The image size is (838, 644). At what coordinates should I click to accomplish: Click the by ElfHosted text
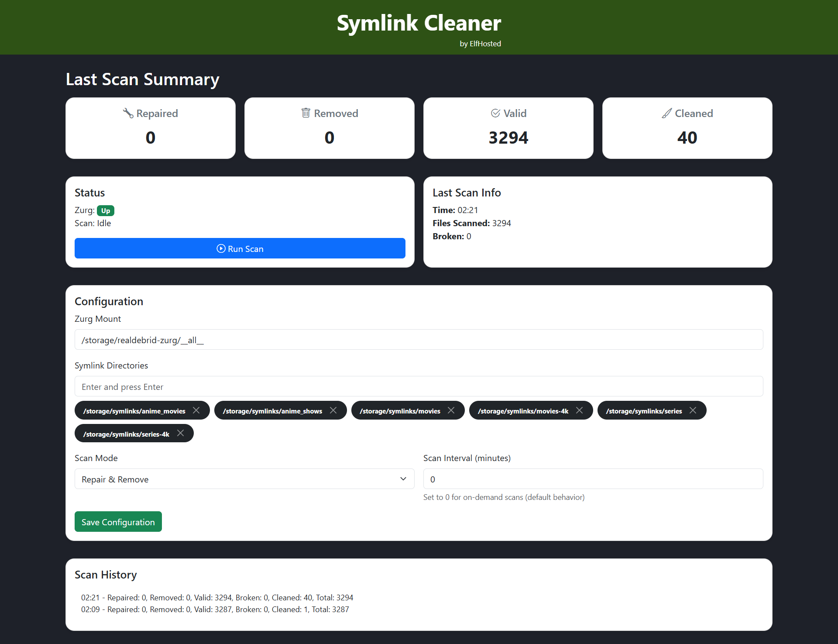click(x=480, y=44)
